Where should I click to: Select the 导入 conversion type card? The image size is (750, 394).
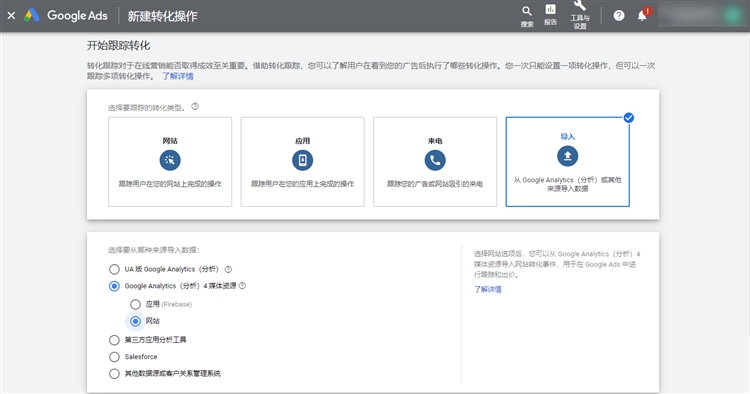click(567, 162)
